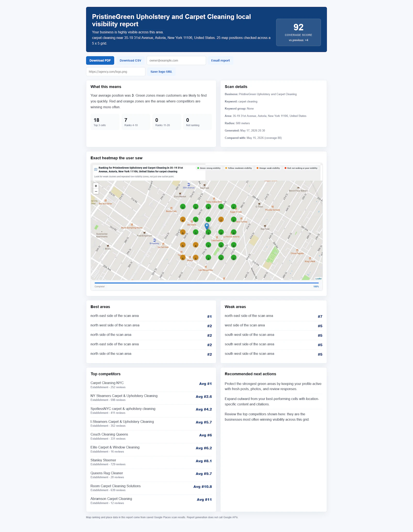
Task: Click the Bund Dumpling House icon
Action: [x=132, y=225]
